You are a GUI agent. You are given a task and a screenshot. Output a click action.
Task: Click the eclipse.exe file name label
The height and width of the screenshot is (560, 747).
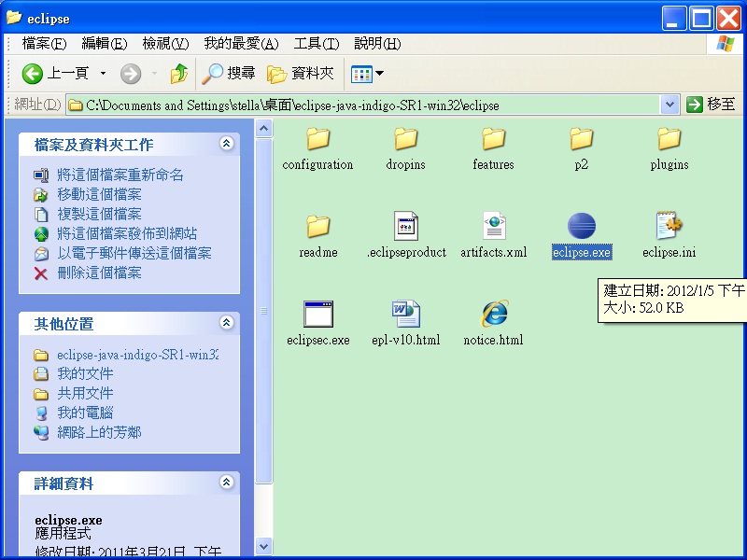click(x=582, y=252)
